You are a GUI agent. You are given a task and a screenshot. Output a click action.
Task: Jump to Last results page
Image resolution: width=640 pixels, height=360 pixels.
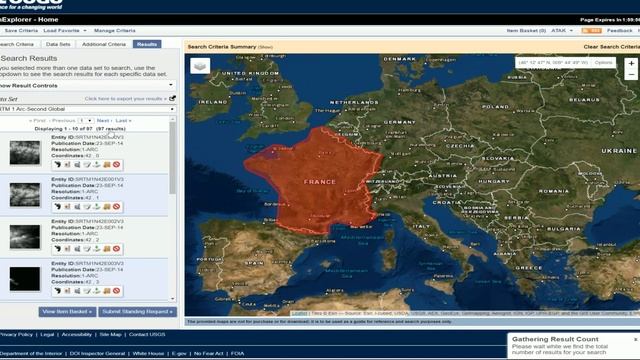(x=123, y=121)
